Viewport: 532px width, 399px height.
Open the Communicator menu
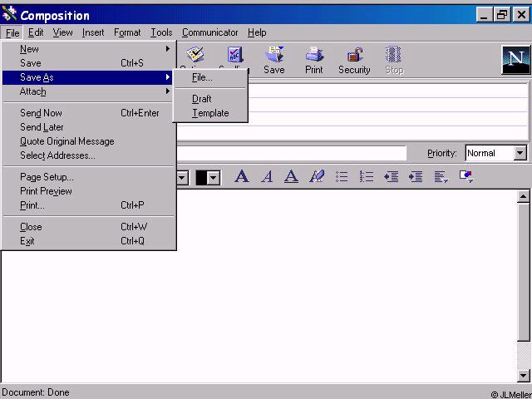[209, 32]
